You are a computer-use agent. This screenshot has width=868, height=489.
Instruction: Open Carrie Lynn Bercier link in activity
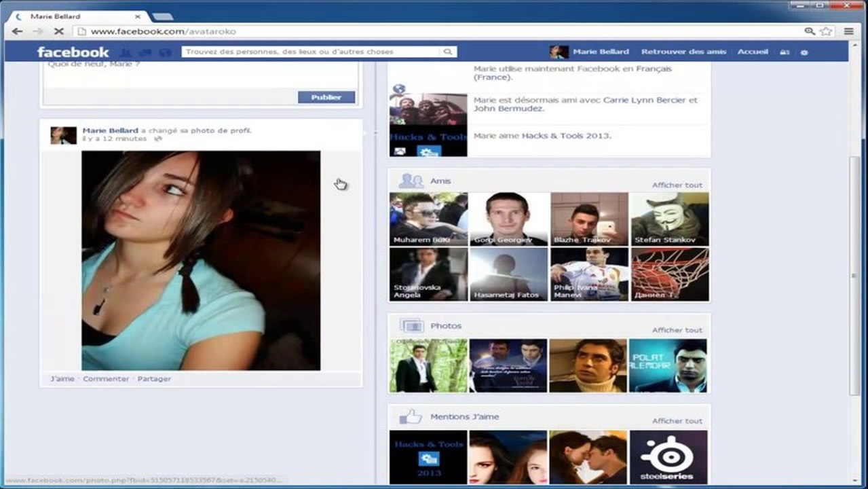click(x=645, y=100)
